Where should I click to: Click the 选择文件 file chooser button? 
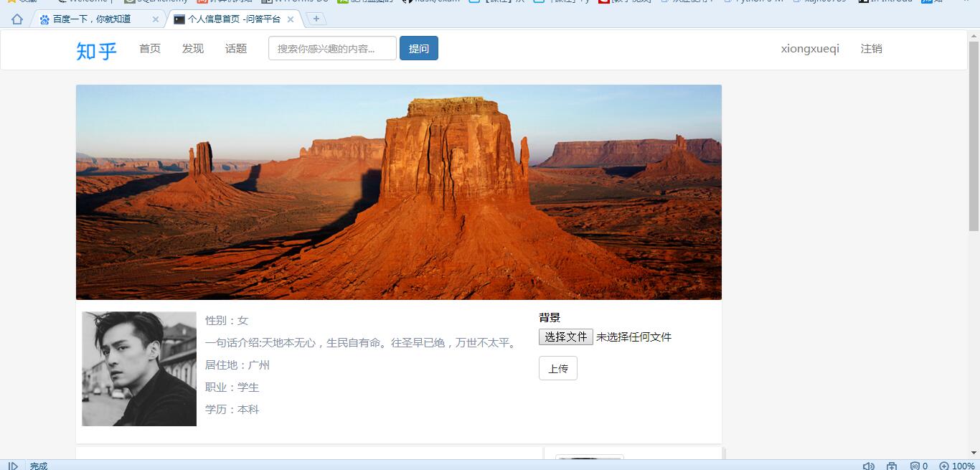click(x=566, y=337)
